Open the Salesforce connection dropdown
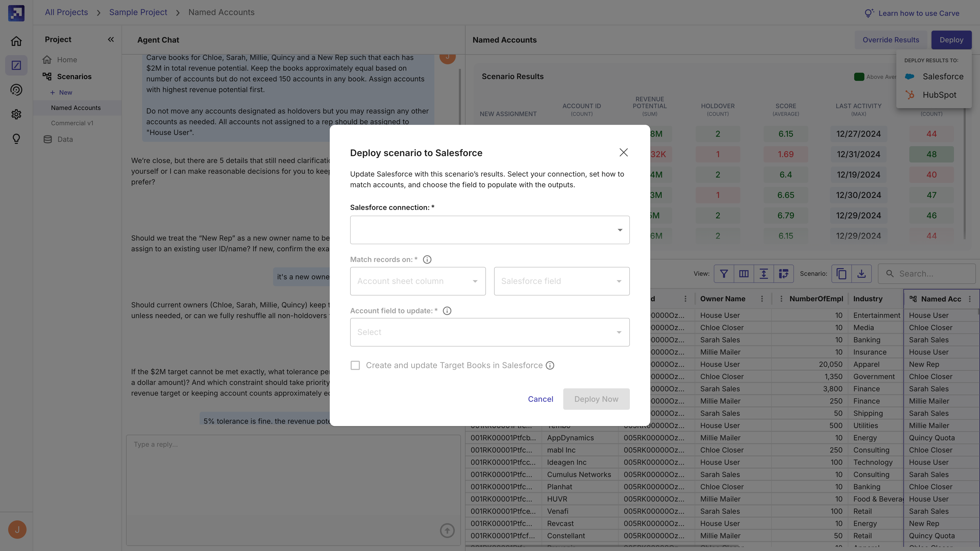Screen dimensions: 980x551 coord(490,230)
